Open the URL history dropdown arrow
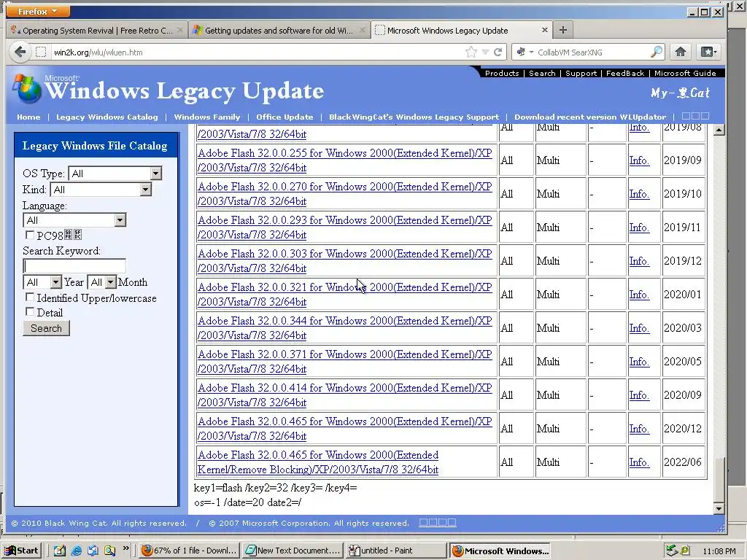The image size is (747, 560). [x=485, y=52]
